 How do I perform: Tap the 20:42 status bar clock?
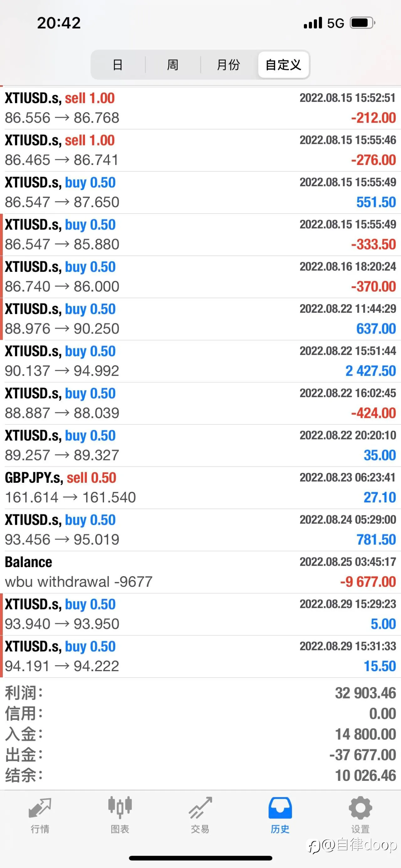(59, 23)
